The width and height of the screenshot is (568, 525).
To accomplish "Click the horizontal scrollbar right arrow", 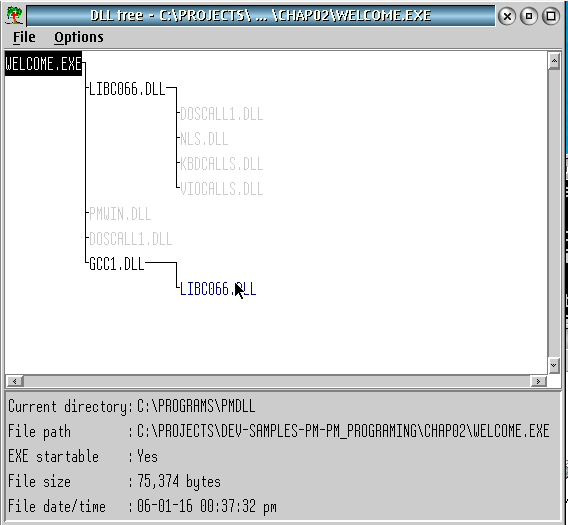I will [538, 381].
